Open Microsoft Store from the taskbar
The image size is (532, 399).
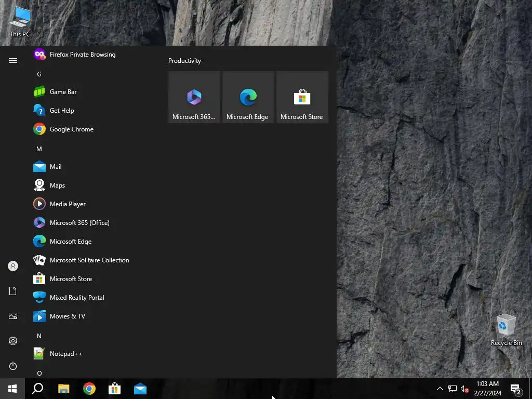tap(115, 389)
